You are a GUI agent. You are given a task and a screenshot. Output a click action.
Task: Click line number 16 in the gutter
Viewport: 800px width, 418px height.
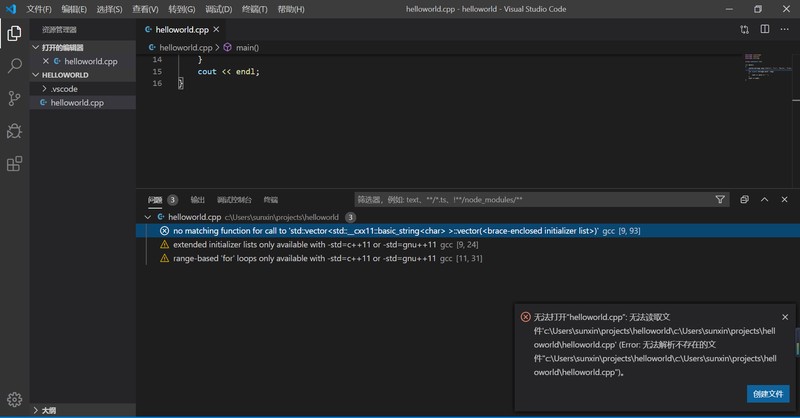(x=157, y=83)
